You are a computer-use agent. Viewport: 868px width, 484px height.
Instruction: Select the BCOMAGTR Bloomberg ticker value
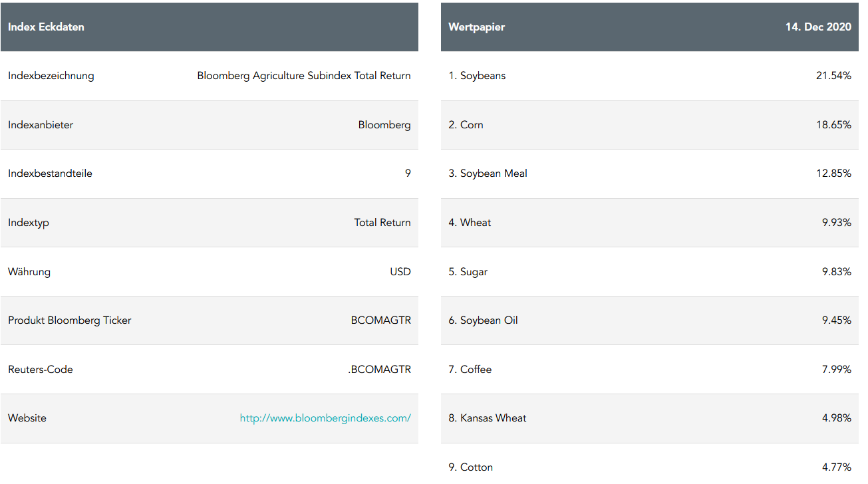[x=380, y=320]
